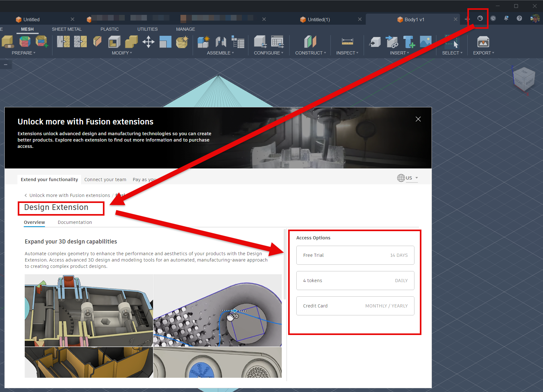
Task: Open the Measure tool under Inspect
Action: (x=347, y=41)
